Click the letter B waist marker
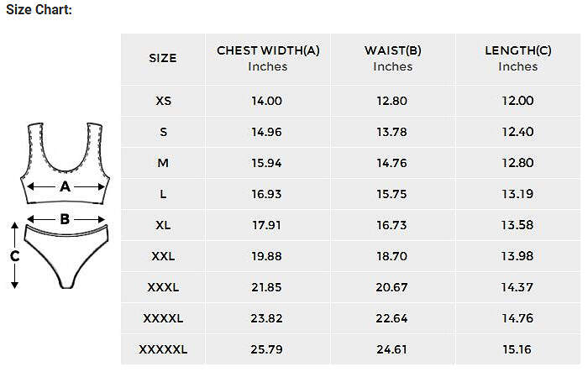 pos(65,219)
